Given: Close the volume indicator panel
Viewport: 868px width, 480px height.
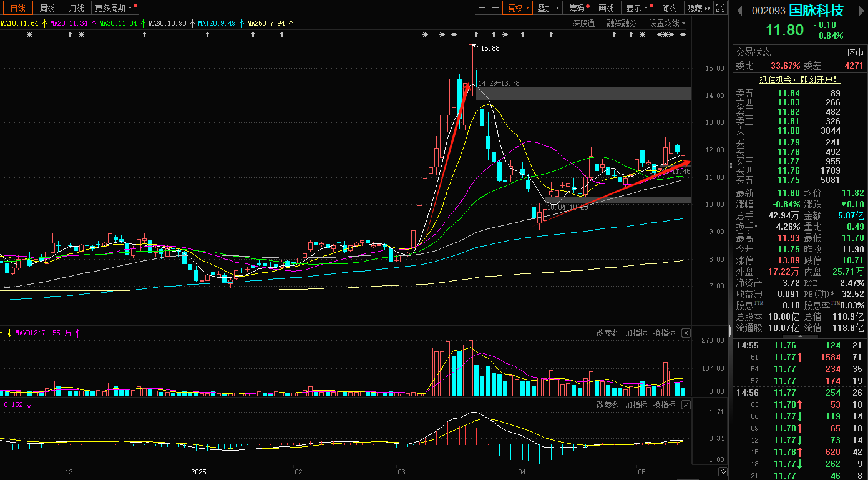Looking at the screenshot, I should coord(686,333).
